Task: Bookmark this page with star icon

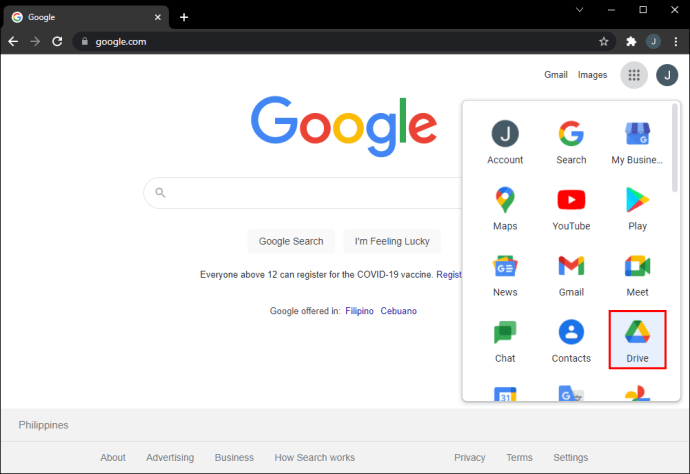Action: 603,41
